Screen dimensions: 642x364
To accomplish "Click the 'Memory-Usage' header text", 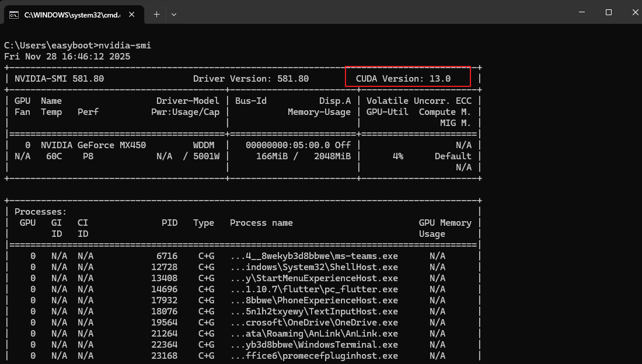I will 319,112.
